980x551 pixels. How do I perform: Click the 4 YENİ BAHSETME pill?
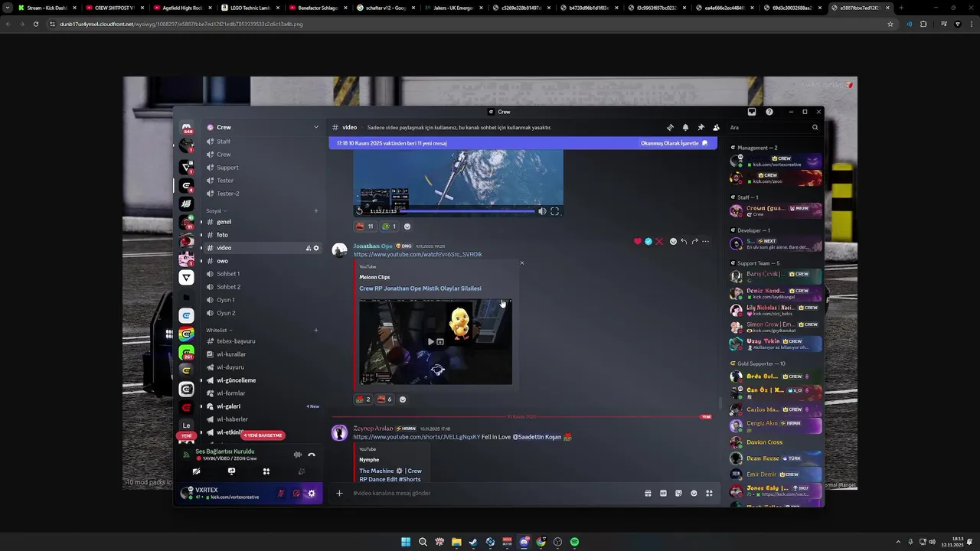click(263, 435)
